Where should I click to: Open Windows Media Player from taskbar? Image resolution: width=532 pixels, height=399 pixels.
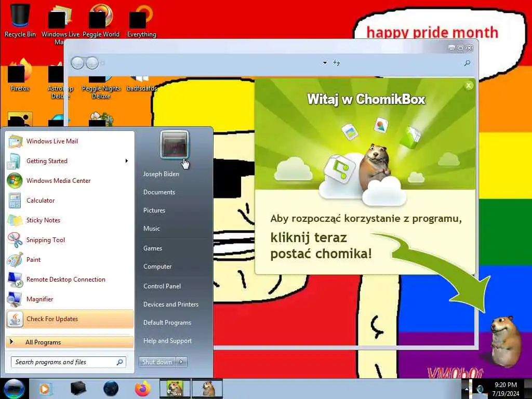tap(45, 389)
